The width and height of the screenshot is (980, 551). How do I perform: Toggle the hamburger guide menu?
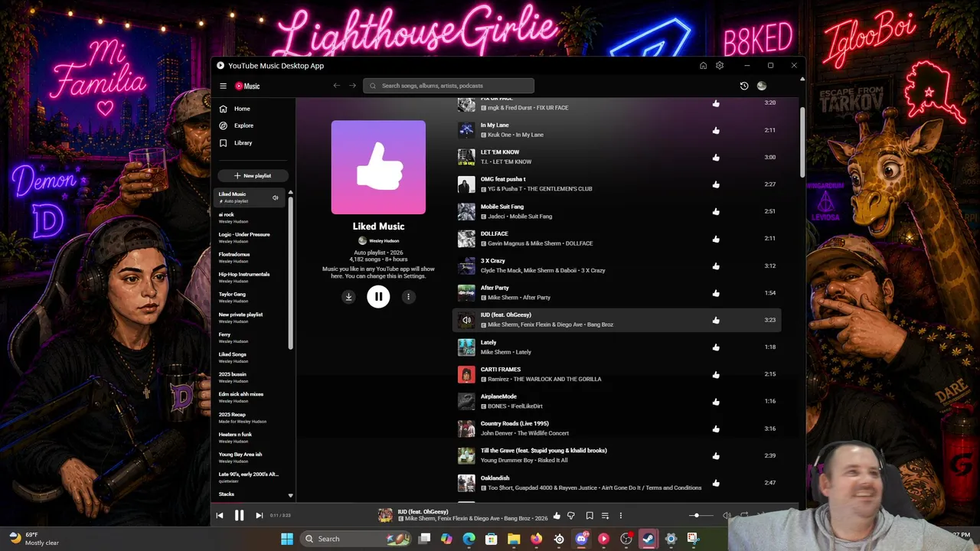pyautogui.click(x=223, y=86)
